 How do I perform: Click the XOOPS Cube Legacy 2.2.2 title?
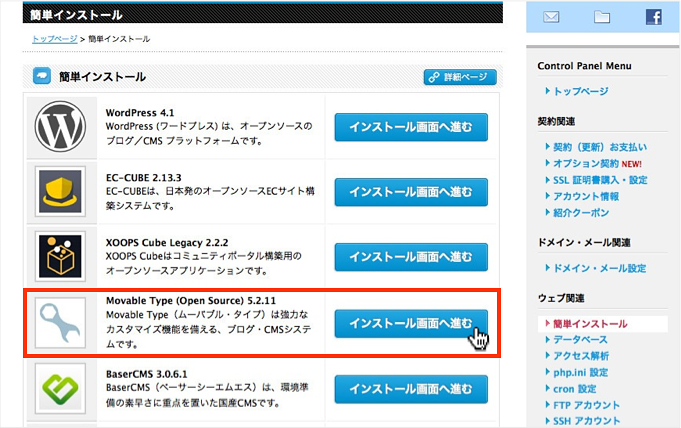[167, 242]
